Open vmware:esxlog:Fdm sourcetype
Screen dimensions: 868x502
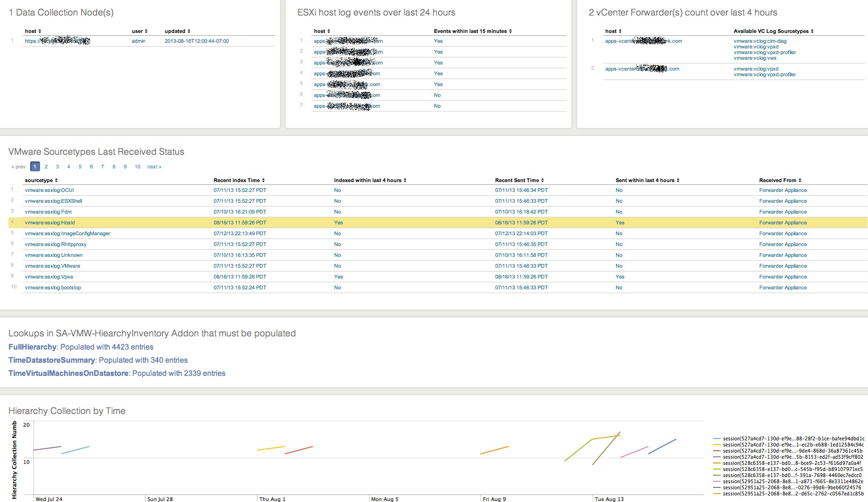[x=48, y=212]
